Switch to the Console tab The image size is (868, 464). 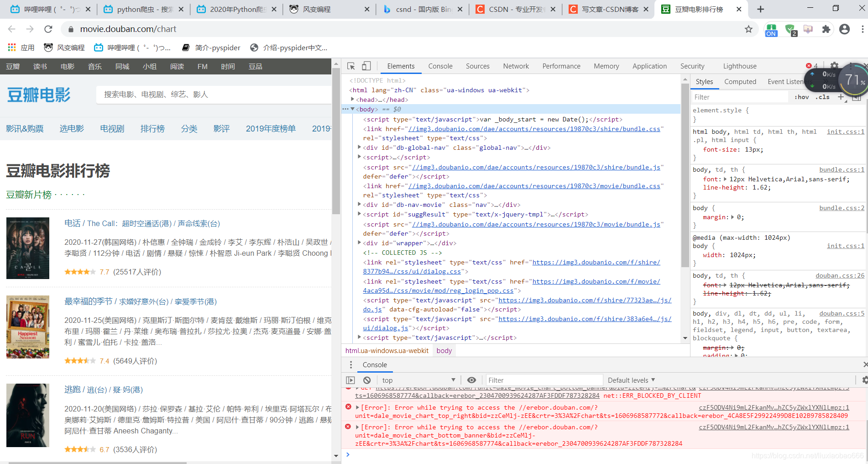(440, 66)
